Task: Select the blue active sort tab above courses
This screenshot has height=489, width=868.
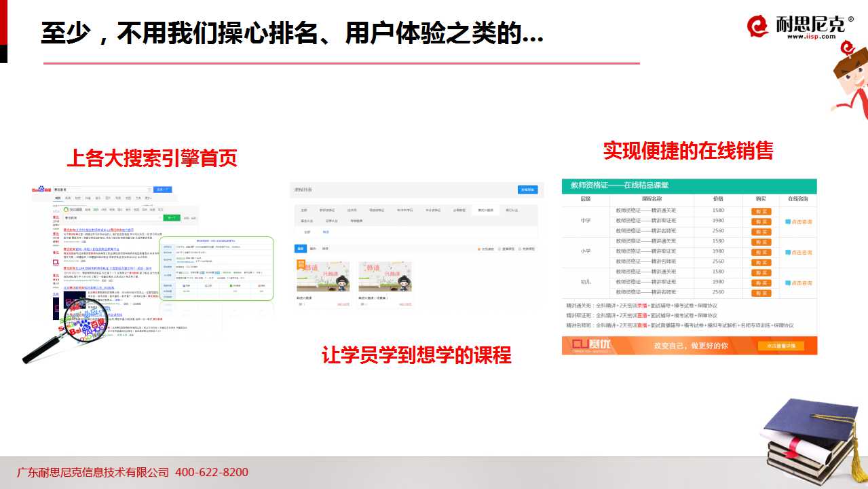Action: 300,249
